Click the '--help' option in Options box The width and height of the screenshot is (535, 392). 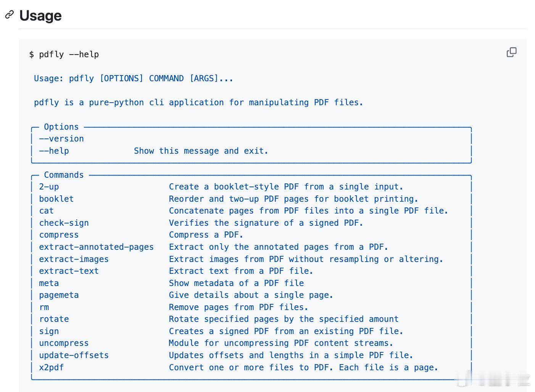(x=54, y=151)
